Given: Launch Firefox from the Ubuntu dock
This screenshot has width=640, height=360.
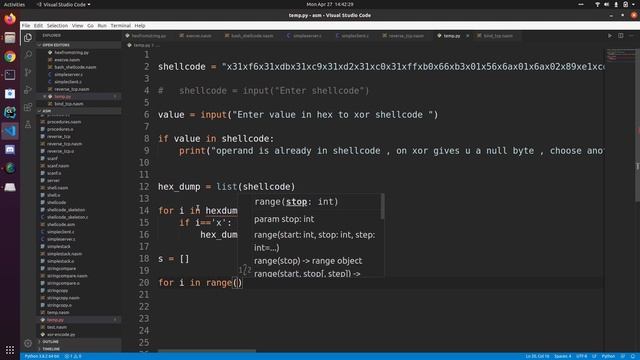Looking at the screenshot, I should point(10,19).
